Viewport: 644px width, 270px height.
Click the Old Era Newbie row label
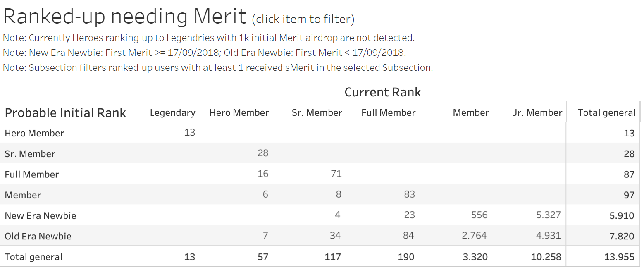coord(38,237)
